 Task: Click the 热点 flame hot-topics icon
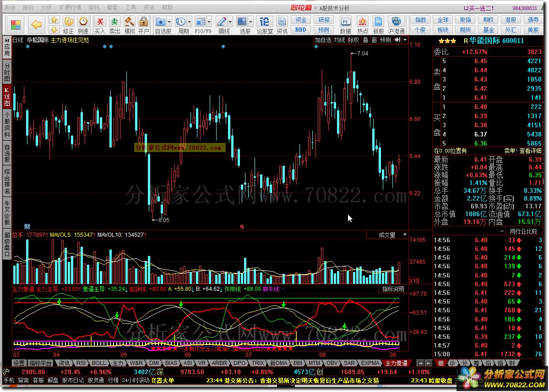pyautogui.click(x=362, y=22)
